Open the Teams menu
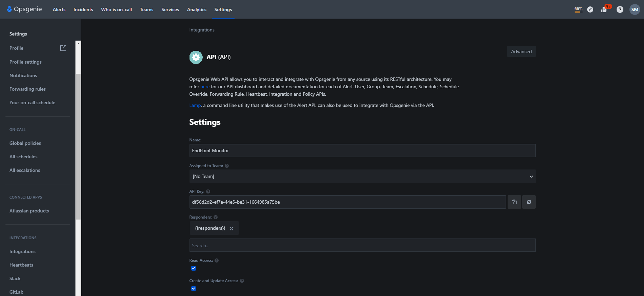The image size is (644, 296). 147,9
